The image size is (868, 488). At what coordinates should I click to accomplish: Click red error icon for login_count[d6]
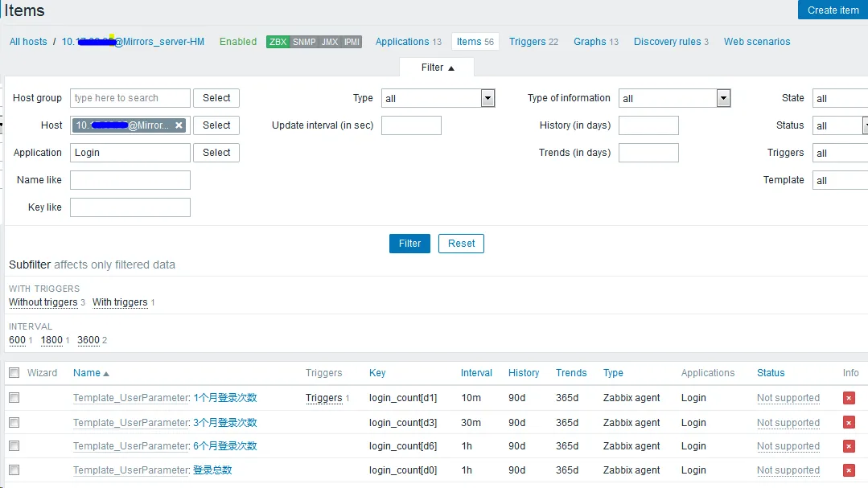point(849,446)
